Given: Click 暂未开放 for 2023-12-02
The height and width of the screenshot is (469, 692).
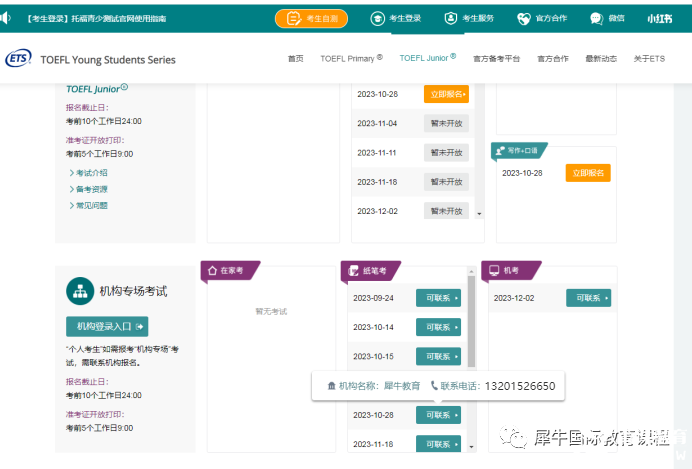Looking at the screenshot, I should [446, 211].
